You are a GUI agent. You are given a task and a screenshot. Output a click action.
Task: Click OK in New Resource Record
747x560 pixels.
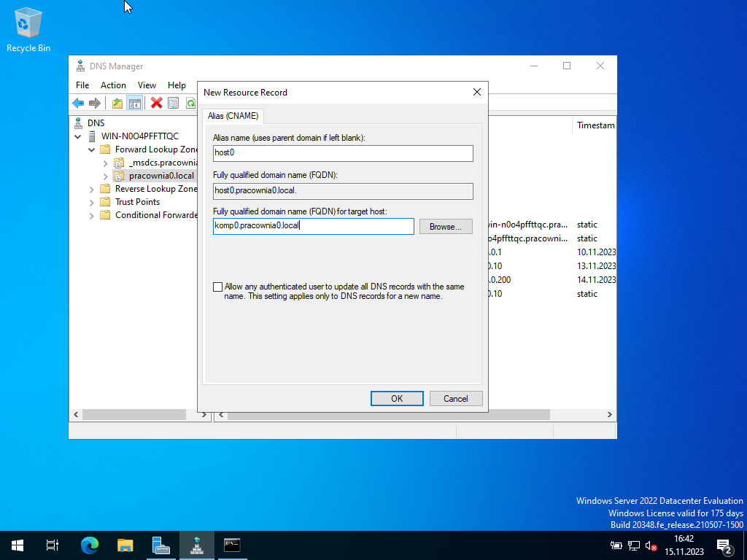click(x=397, y=399)
